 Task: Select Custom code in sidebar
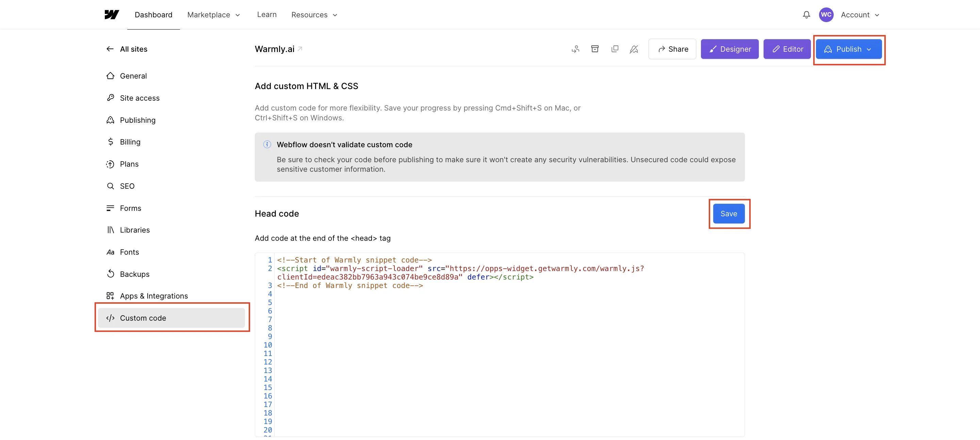coord(171,318)
